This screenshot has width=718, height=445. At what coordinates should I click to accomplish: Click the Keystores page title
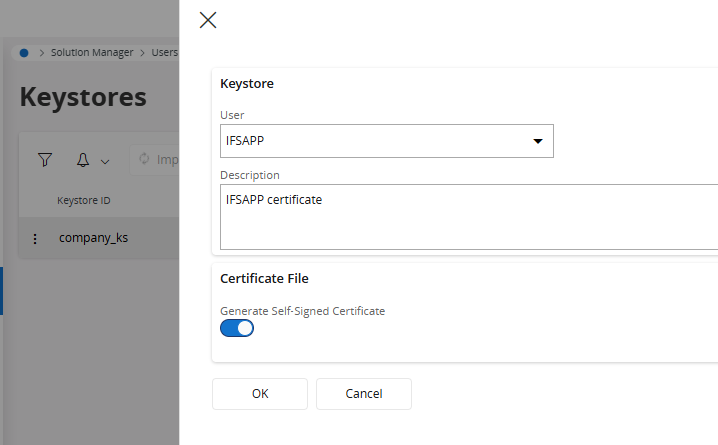83,97
